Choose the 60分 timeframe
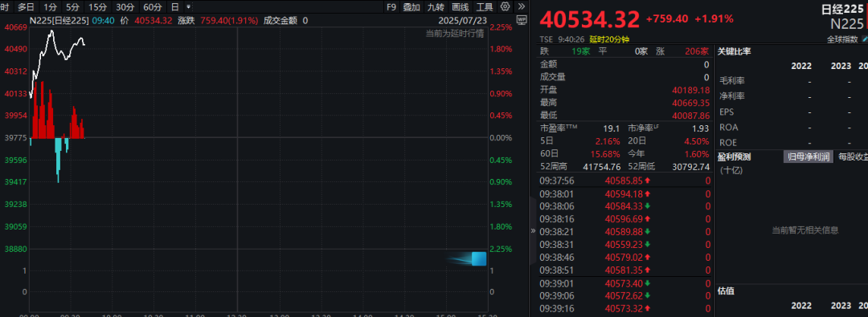Image resolution: width=868 pixels, height=317 pixels. point(153,7)
